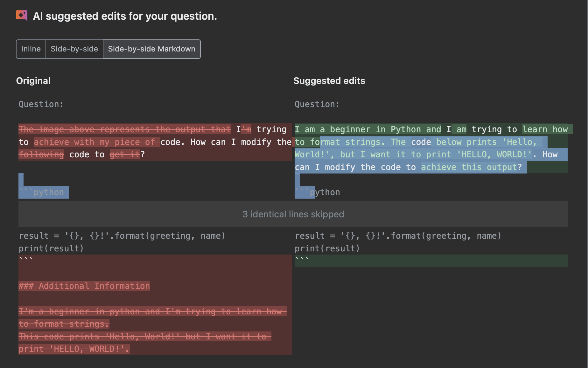Image resolution: width=588 pixels, height=368 pixels.
Task: Click the python code fence in Suggested edits
Action: point(318,192)
